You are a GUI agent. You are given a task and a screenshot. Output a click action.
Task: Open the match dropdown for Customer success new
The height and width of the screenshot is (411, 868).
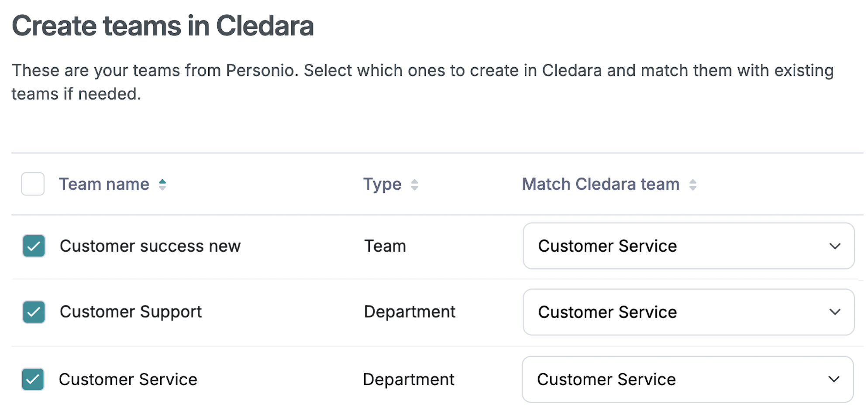(x=688, y=246)
